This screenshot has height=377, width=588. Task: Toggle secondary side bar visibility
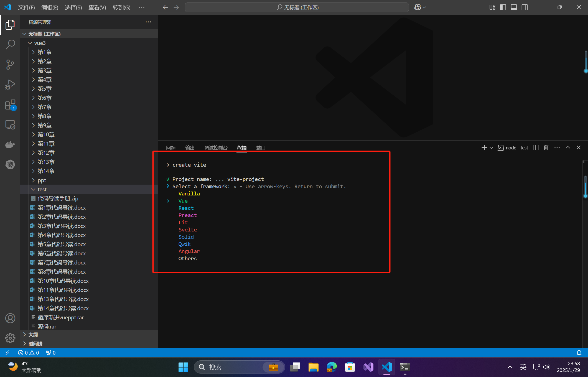[525, 7]
